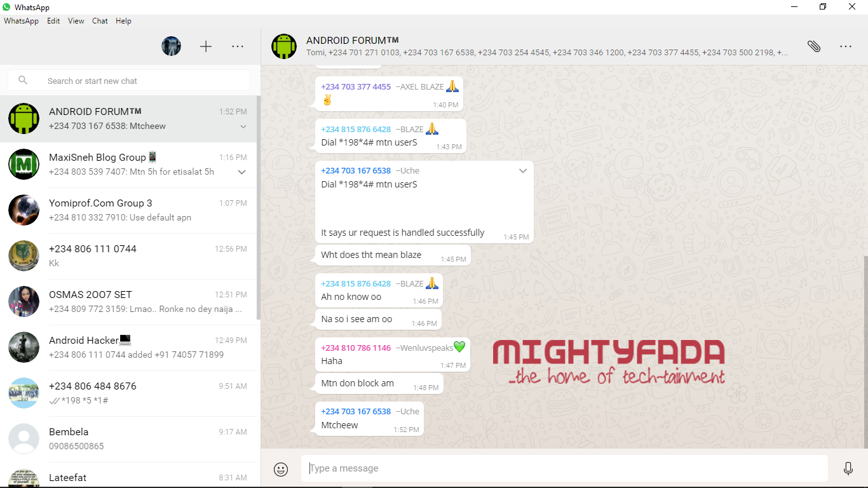The width and height of the screenshot is (868, 488).
Task: Open the attachment paperclip icon
Action: [x=814, y=45]
